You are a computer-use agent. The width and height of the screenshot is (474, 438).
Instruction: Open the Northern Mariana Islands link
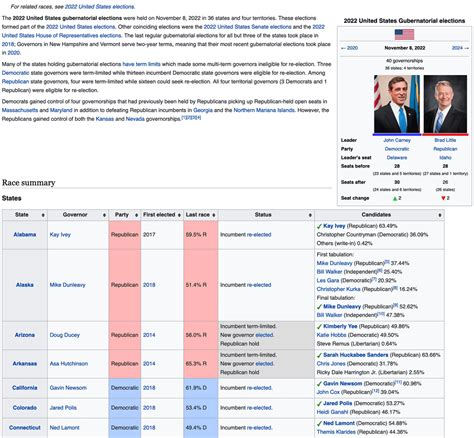[264, 110]
